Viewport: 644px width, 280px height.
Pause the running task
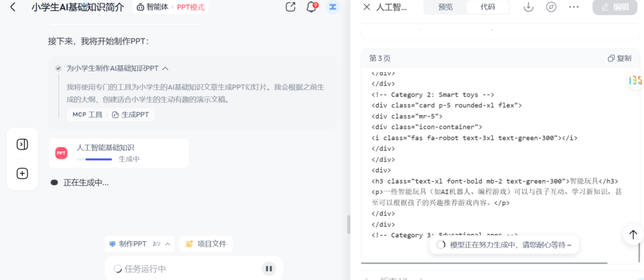pos(268,269)
